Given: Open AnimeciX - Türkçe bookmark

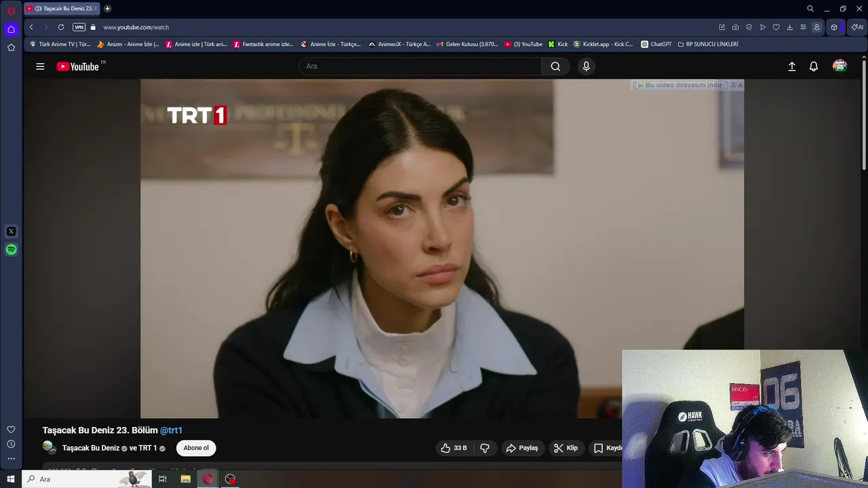Looking at the screenshot, I should tap(399, 44).
